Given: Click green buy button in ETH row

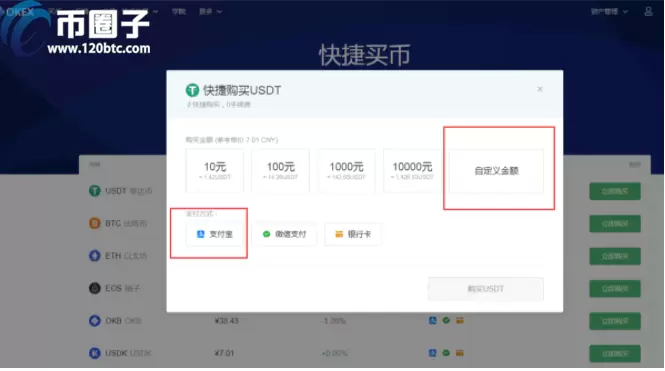Looking at the screenshot, I should pyautogui.click(x=615, y=256).
